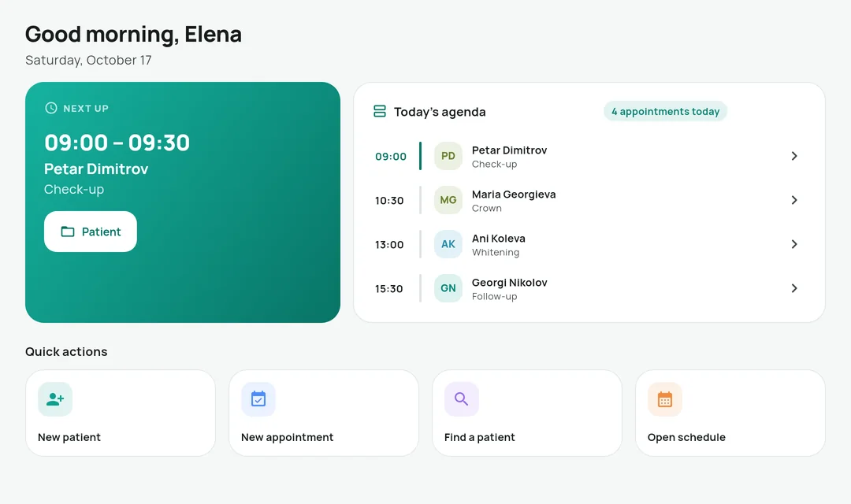Select the 09:00 time in agenda
851x504 pixels.
click(391, 157)
